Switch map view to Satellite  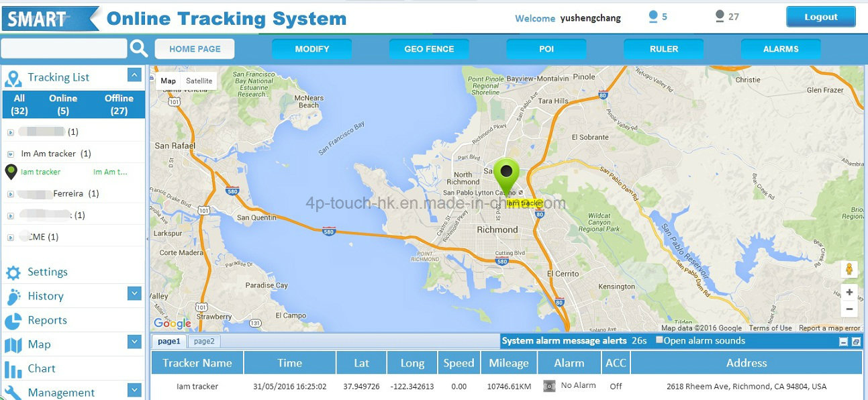[199, 81]
